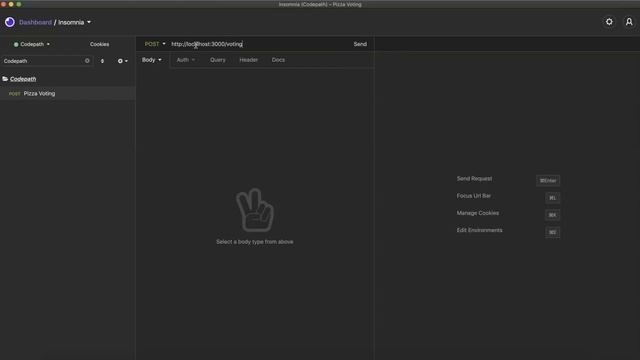
Task: Open settings gear icon at top right
Action: click(x=609, y=22)
